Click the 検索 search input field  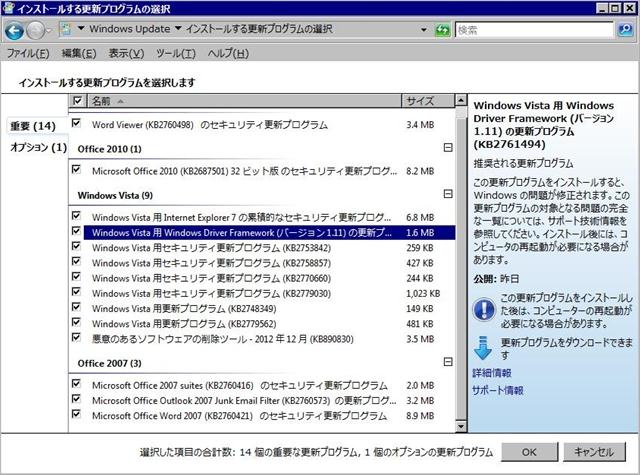point(534,30)
